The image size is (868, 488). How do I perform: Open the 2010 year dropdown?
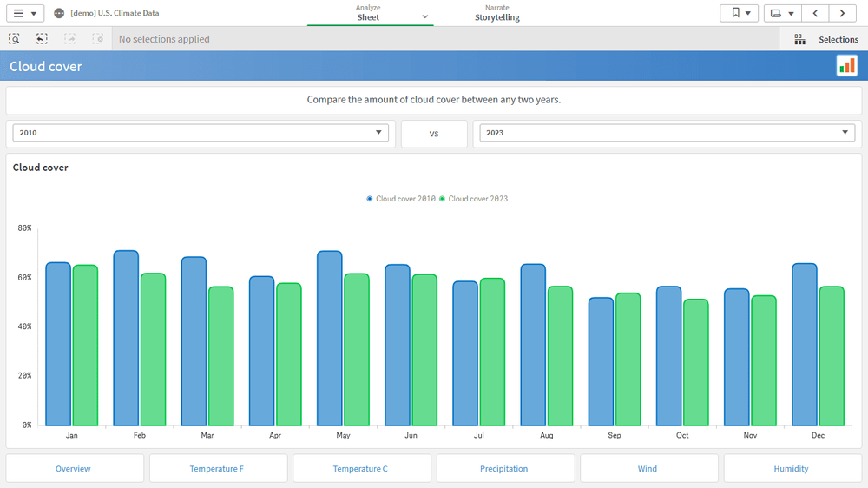click(201, 133)
